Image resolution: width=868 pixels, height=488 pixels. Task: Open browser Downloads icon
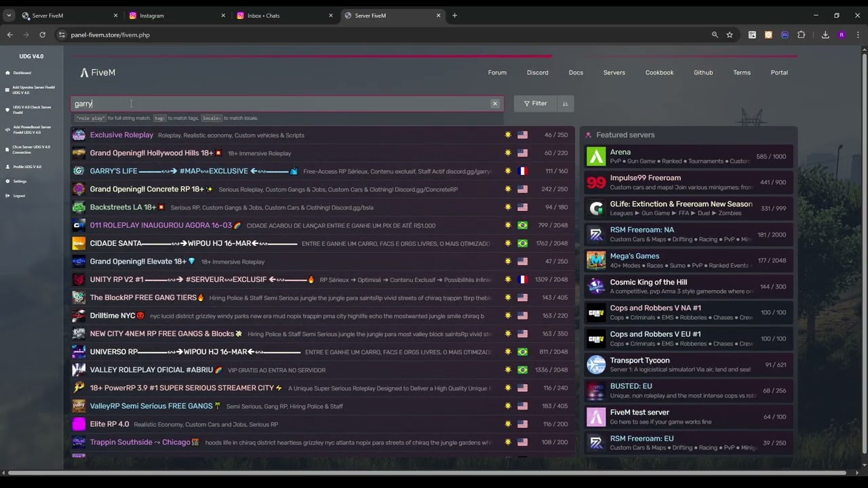(825, 35)
